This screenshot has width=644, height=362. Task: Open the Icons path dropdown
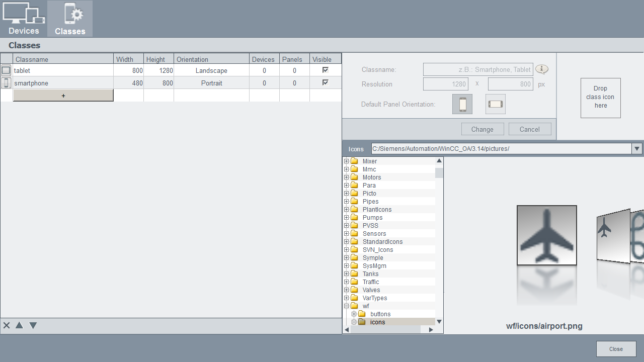pos(637,149)
